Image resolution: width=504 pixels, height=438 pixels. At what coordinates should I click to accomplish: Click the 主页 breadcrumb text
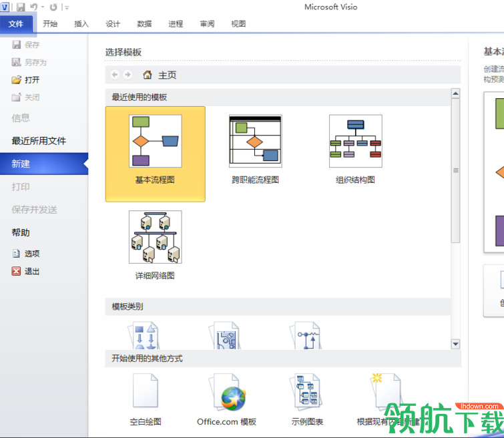pos(167,75)
